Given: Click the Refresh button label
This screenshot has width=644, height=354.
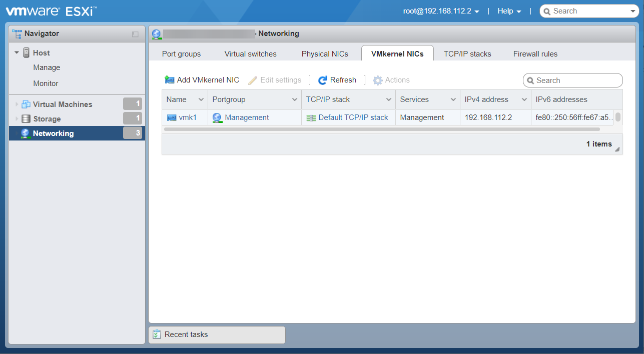Looking at the screenshot, I should pos(343,80).
